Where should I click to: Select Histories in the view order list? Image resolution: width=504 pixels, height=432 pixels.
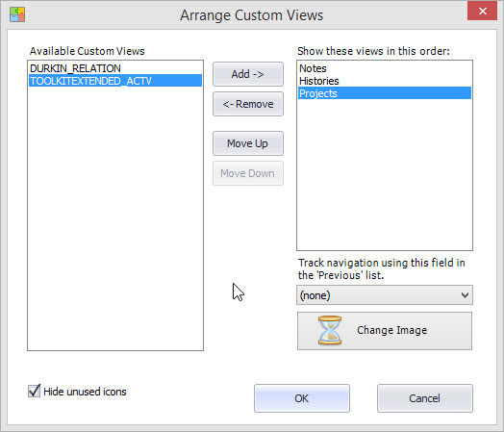click(x=319, y=81)
